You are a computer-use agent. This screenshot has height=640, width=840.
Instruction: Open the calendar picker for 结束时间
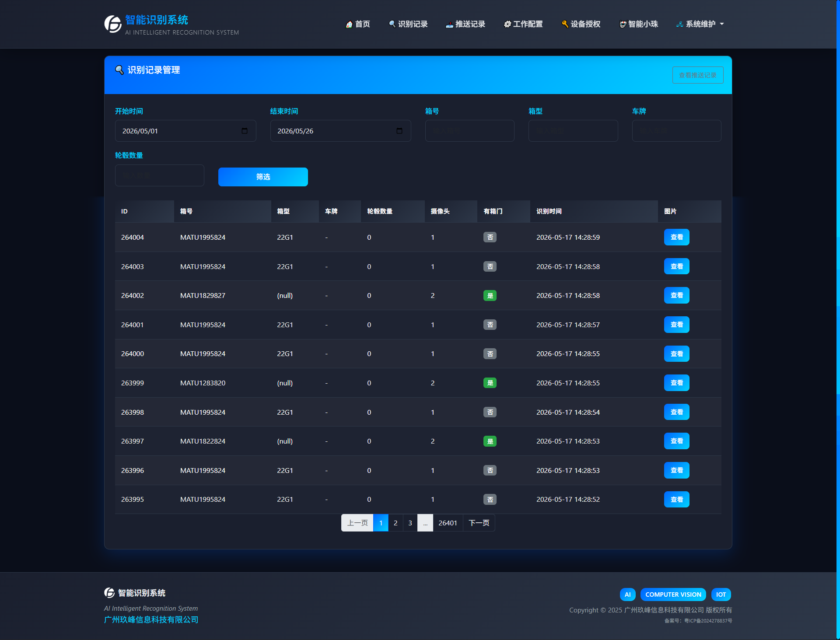coord(399,131)
